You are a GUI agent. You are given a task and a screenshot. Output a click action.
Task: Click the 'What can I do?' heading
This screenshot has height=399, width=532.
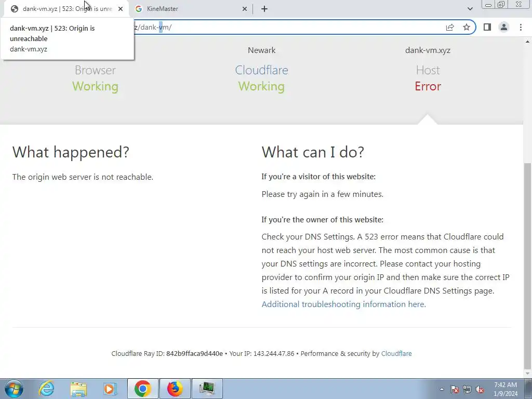pos(312,152)
